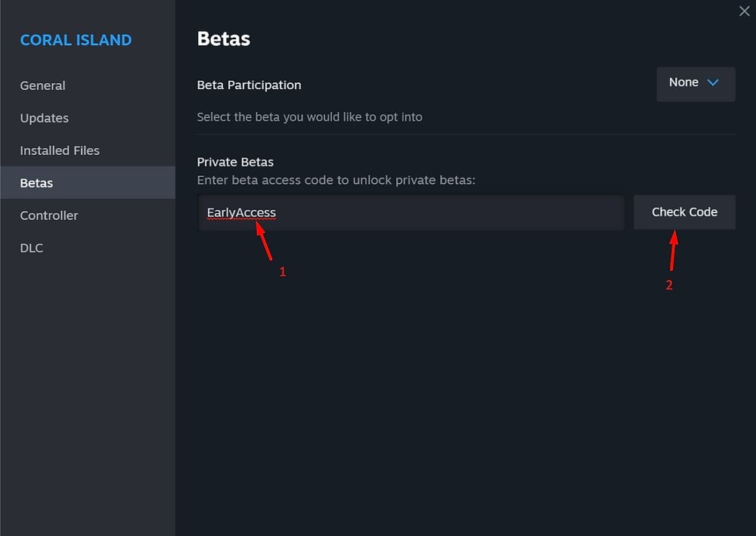This screenshot has width=756, height=536.
Task: Switch to the Updates tab
Action: (x=45, y=118)
